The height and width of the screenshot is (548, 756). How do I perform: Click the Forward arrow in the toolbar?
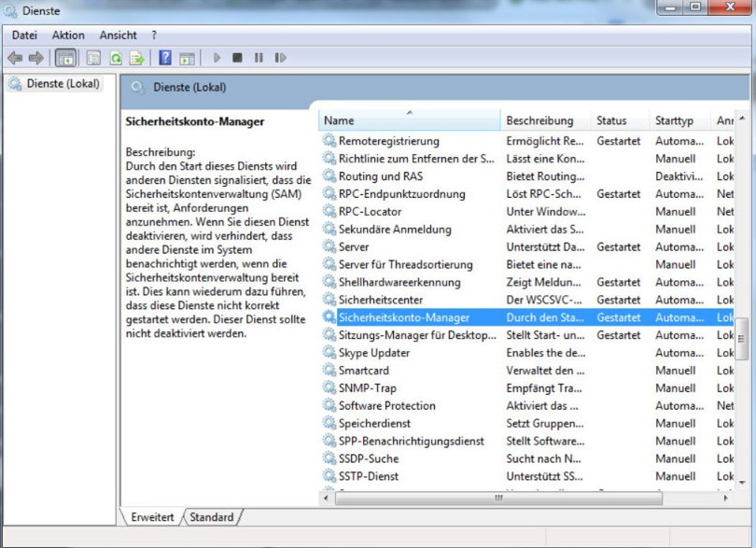pyautogui.click(x=35, y=58)
